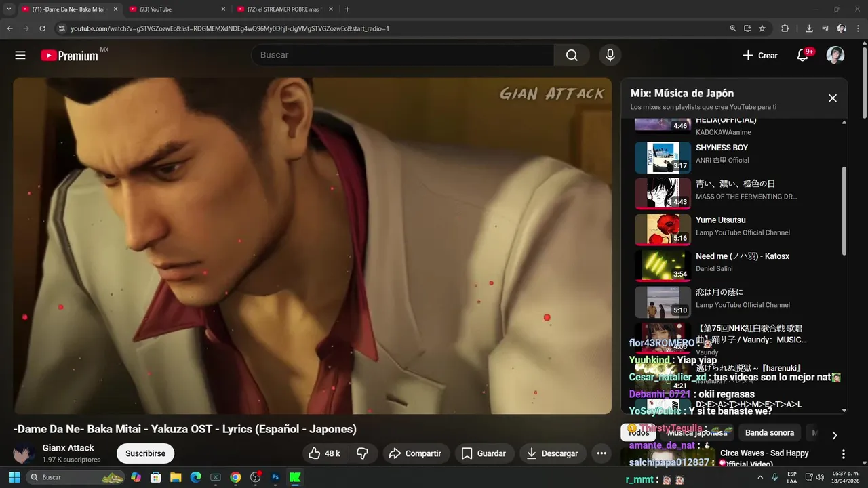Open the Crear menu

pyautogui.click(x=760, y=56)
